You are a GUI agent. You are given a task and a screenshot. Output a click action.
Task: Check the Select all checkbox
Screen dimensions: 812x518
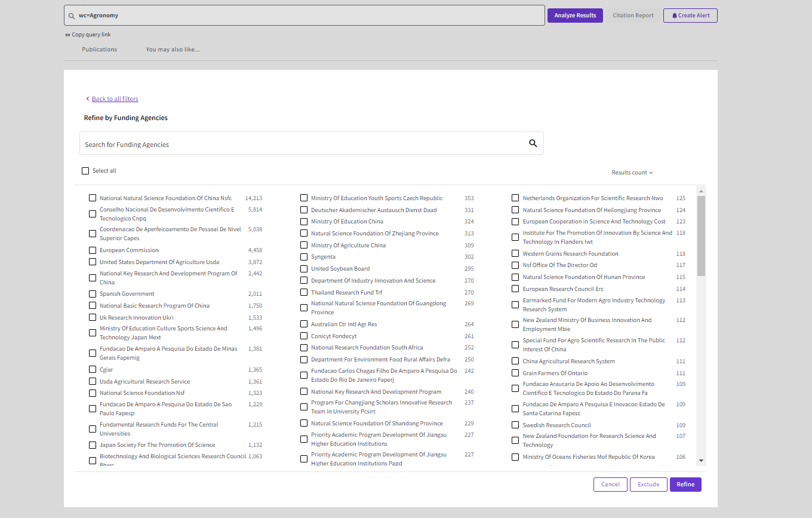85,171
